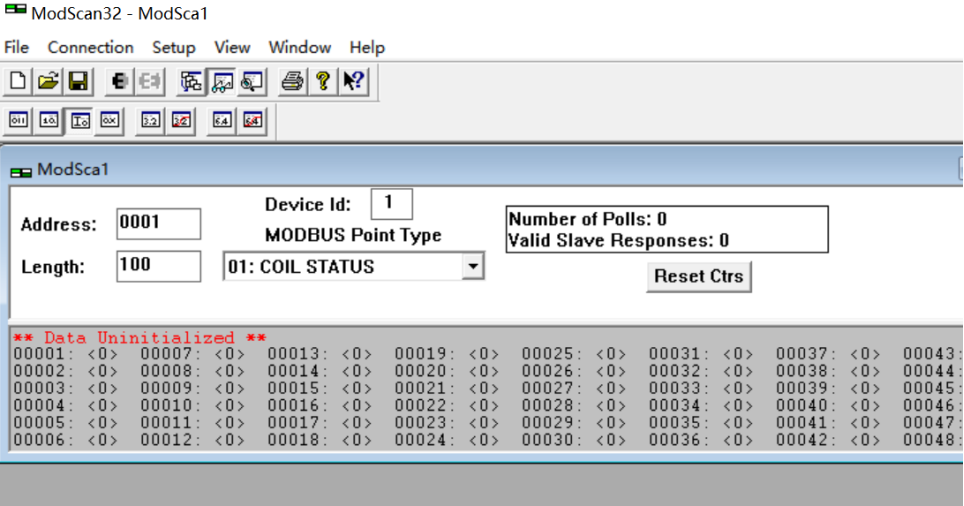Click the New document toolbar icon

tap(18, 81)
